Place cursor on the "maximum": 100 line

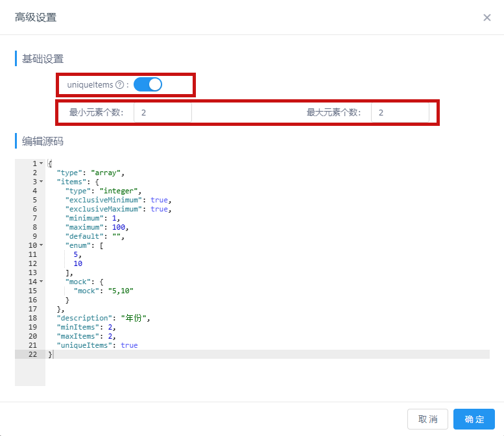click(97, 227)
